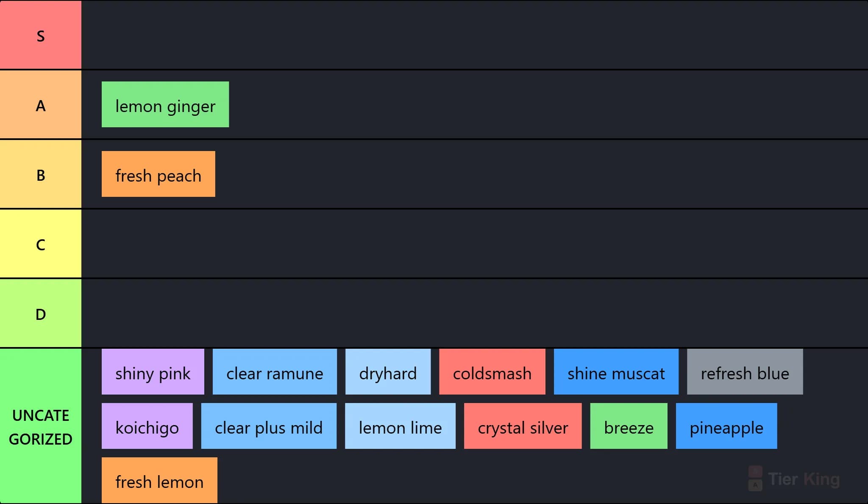Click the Tier King watermark logo
This screenshot has height=504, width=868.
click(x=794, y=479)
